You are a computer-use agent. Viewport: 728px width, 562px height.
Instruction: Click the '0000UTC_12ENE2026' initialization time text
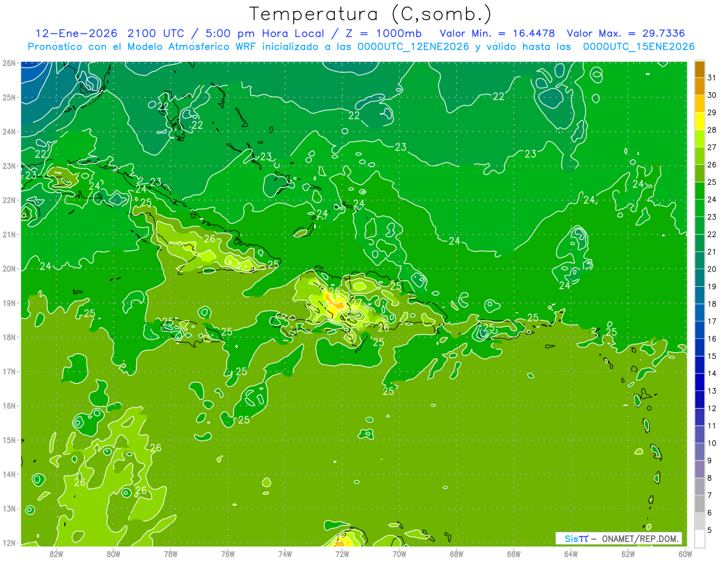pyautogui.click(x=413, y=46)
